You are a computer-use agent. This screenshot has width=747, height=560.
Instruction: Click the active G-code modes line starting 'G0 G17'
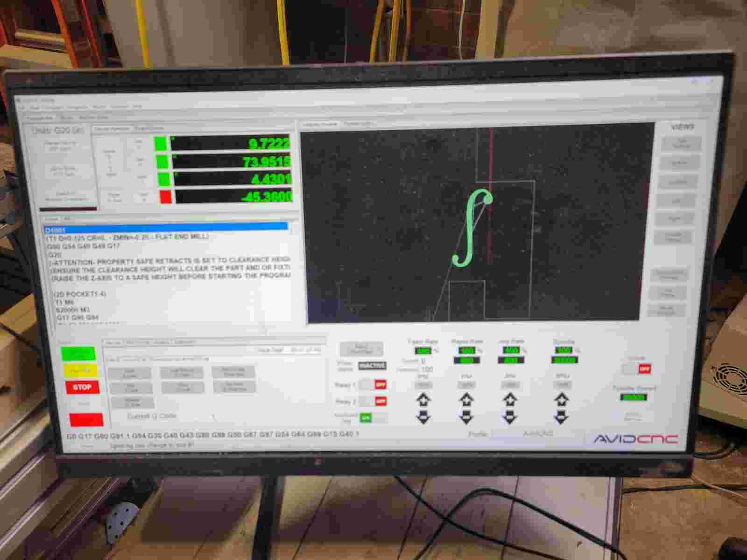coord(213,434)
